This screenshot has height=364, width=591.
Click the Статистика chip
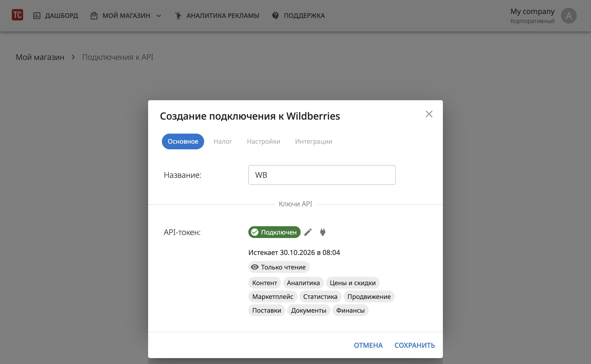tap(320, 296)
